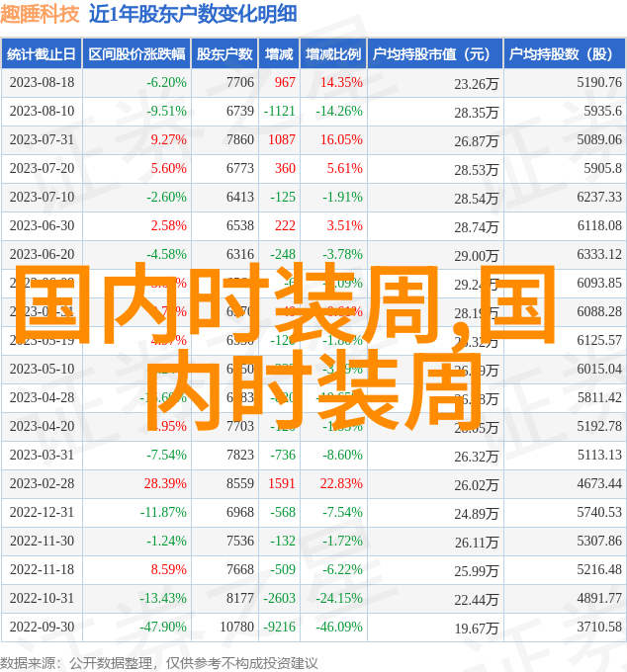Viewport: 627px width, 672px height.
Task: Select the price change value -13.43%
Action: [x=163, y=598]
